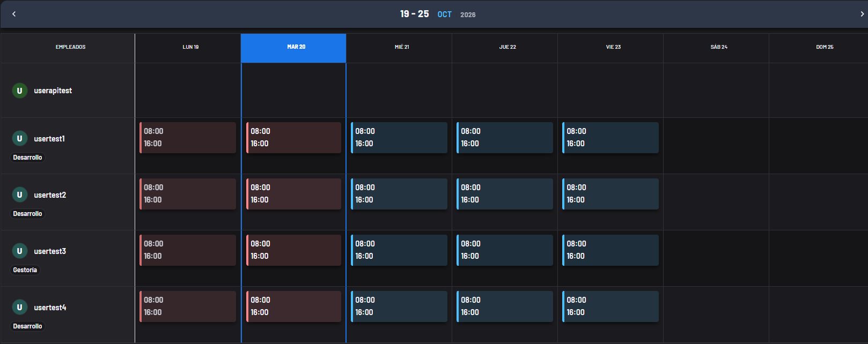Open usertest4's Friday 23 shift block

click(x=610, y=306)
